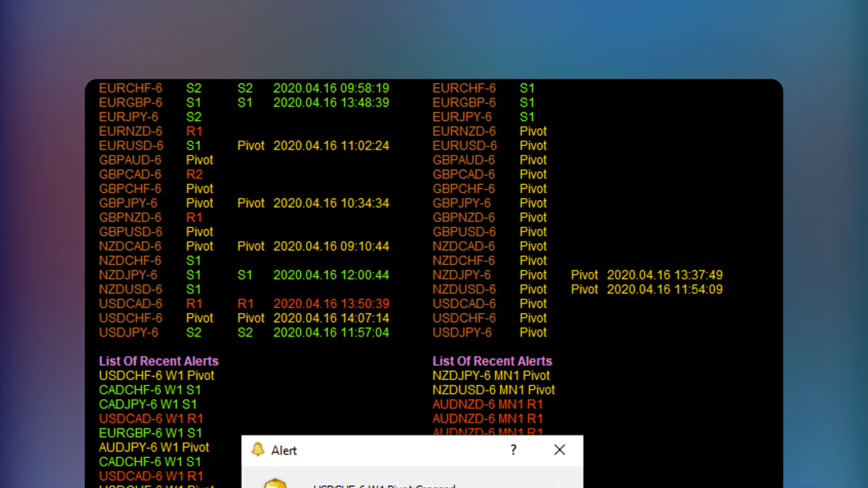868x488 pixels.
Task: Select the GBPCAD-6 R2 level in left panel
Action: click(x=194, y=174)
